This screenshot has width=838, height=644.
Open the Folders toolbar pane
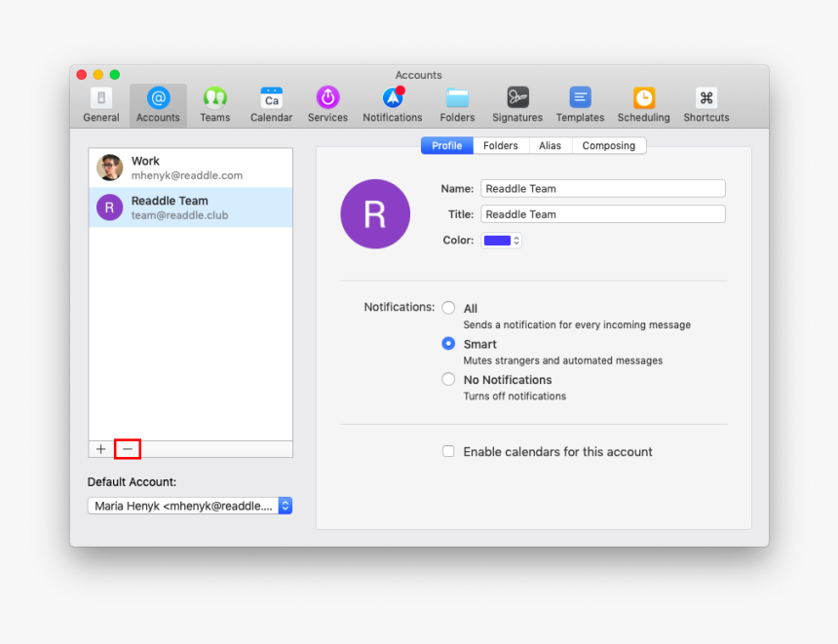coord(457,105)
